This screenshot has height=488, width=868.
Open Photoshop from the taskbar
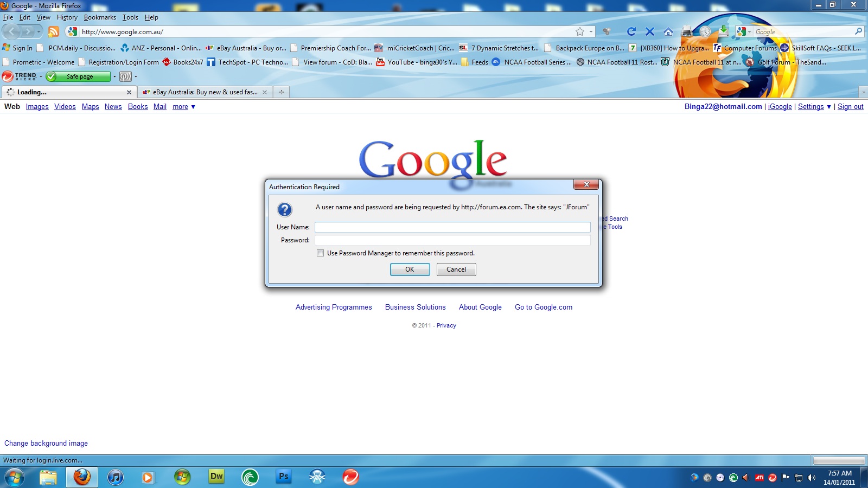pyautogui.click(x=284, y=477)
